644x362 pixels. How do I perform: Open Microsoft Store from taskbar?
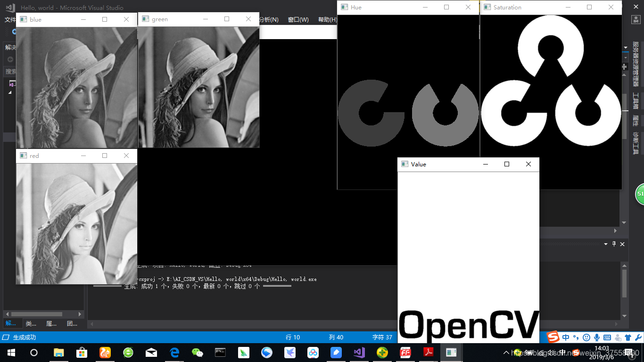[82, 352]
